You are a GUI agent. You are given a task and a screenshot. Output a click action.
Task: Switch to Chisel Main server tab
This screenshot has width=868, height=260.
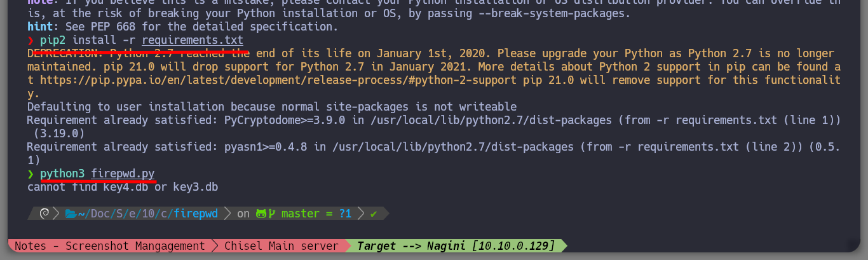pyautogui.click(x=281, y=245)
